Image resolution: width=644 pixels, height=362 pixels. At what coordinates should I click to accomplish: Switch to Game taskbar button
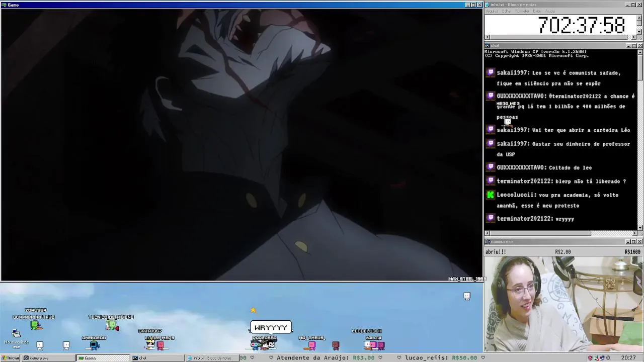coord(102,358)
